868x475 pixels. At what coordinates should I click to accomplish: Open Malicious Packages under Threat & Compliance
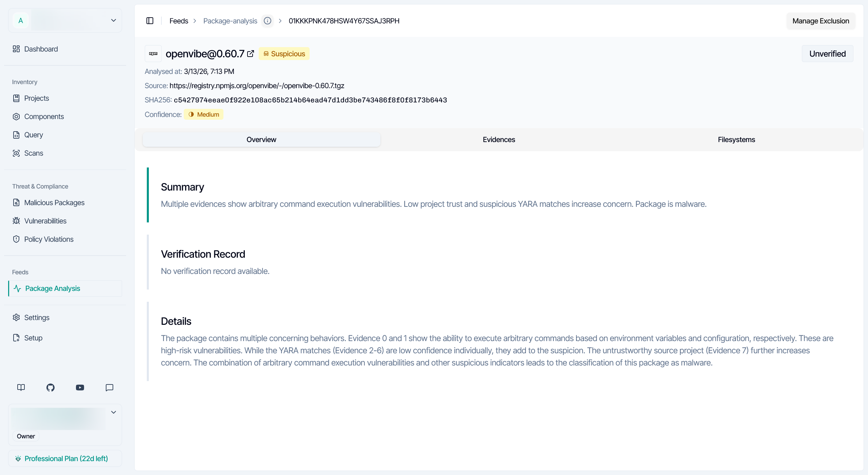pyautogui.click(x=54, y=202)
